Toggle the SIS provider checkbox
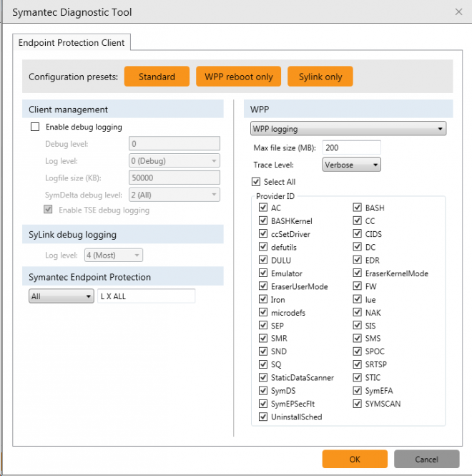 point(358,326)
